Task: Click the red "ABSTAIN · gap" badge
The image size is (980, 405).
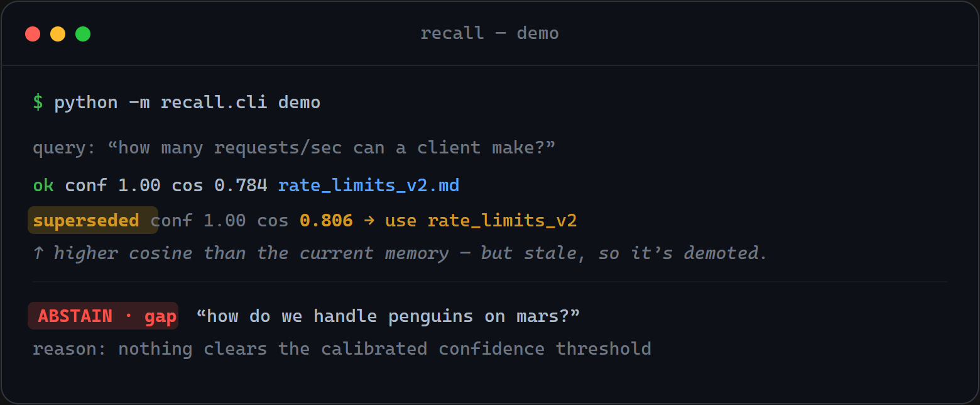Action: click(103, 316)
